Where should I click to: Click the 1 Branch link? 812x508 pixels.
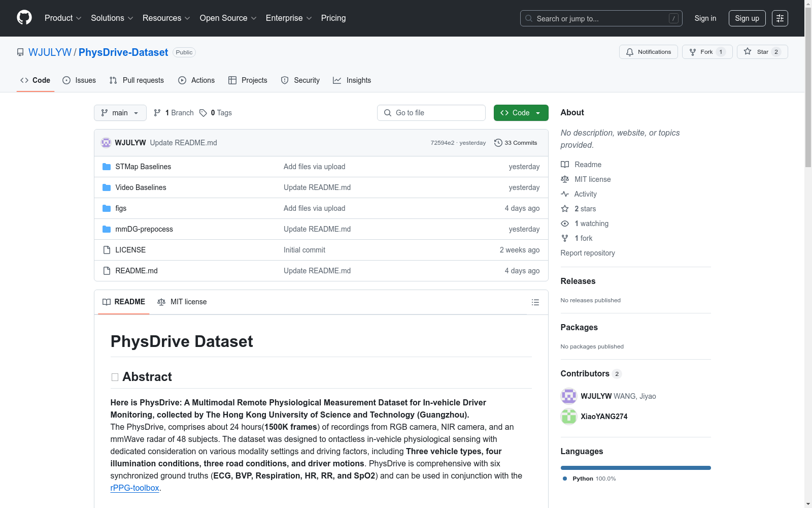coord(174,113)
